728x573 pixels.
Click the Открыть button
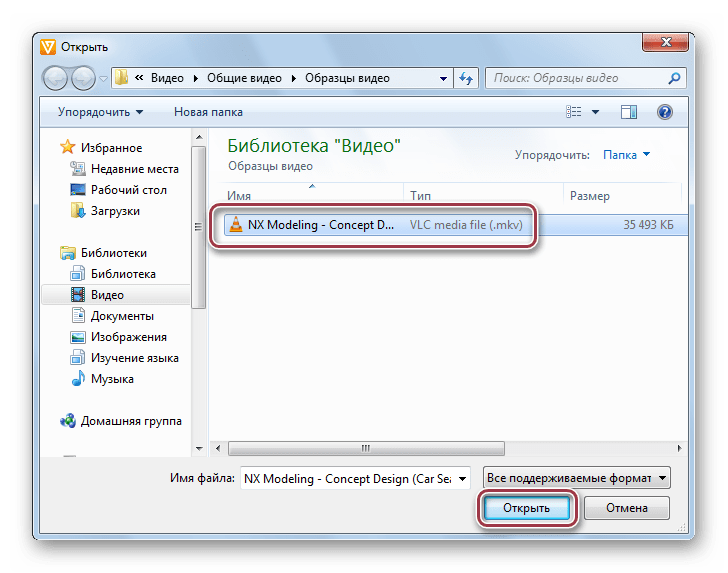coord(526,508)
